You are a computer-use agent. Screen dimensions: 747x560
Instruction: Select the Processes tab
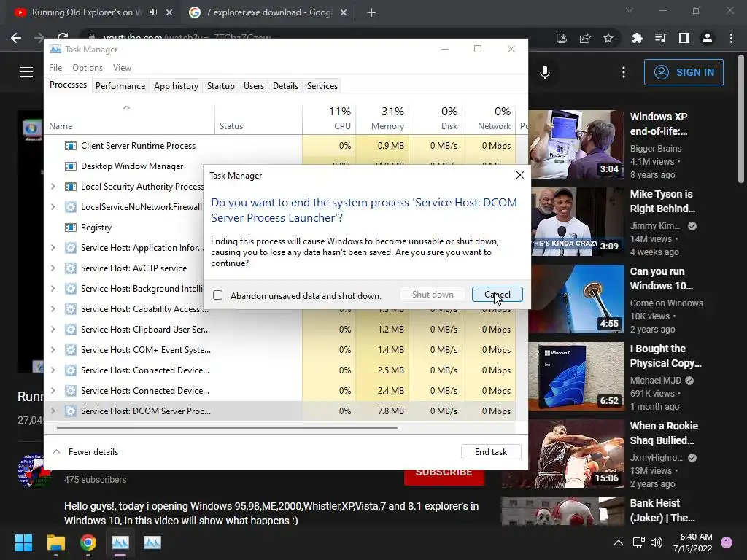pyautogui.click(x=68, y=85)
